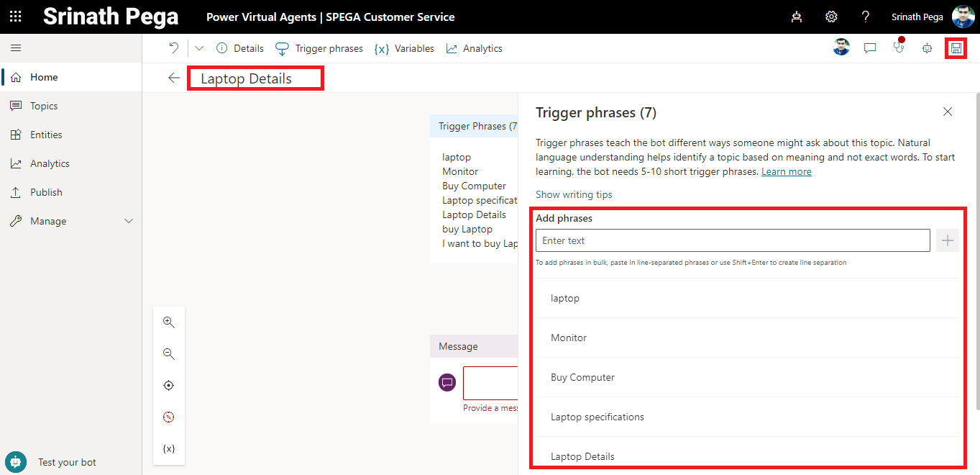Viewport: 980px width, 475px height.
Task: Expand the Manage section chevron
Action: tap(129, 221)
